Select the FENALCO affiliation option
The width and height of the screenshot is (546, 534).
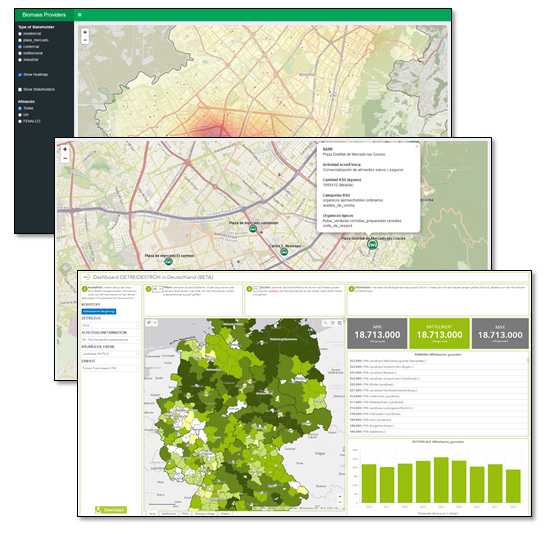[x=20, y=121]
